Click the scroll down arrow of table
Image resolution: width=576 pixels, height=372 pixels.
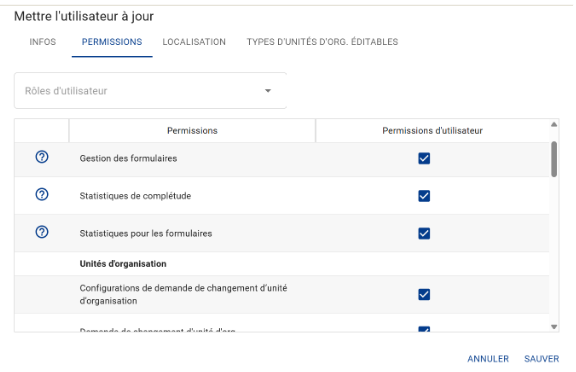[554, 326]
